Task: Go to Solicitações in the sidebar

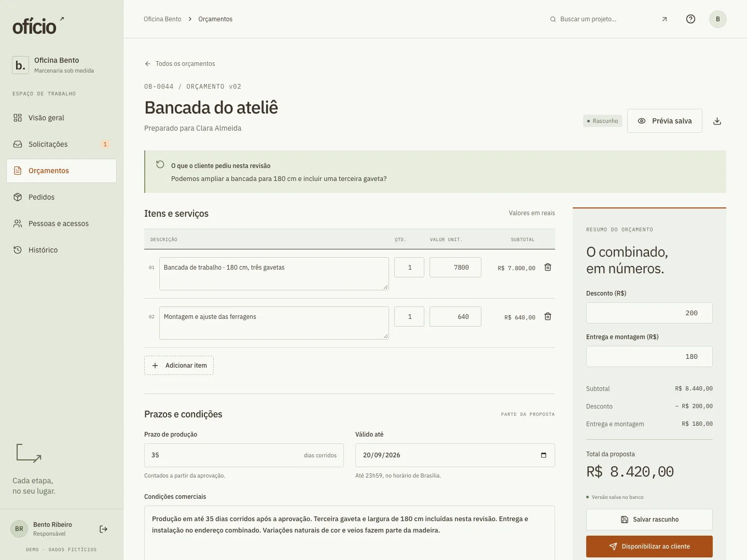Action: [61, 144]
